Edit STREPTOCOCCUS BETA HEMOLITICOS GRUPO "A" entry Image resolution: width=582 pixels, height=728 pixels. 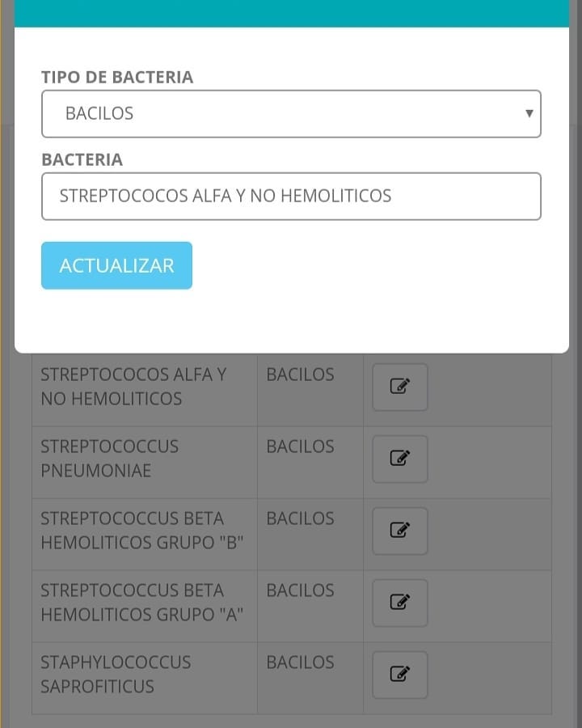point(399,603)
